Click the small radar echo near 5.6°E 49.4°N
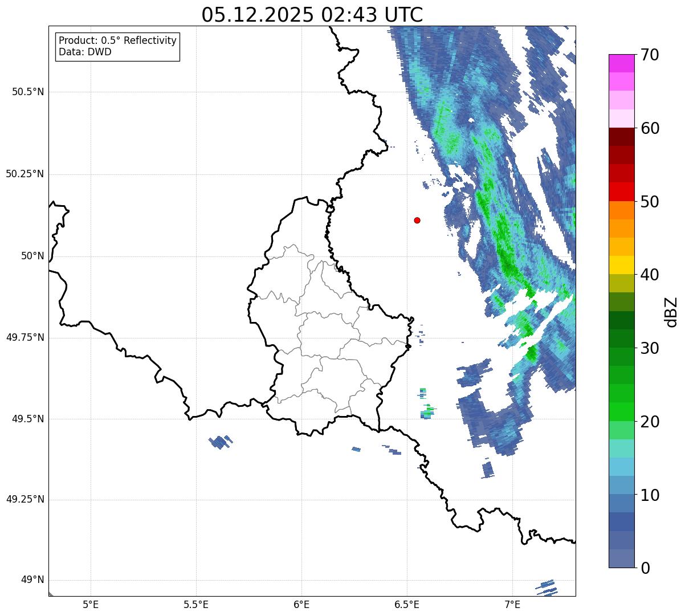The width and height of the screenshot is (685, 616). pos(221,442)
